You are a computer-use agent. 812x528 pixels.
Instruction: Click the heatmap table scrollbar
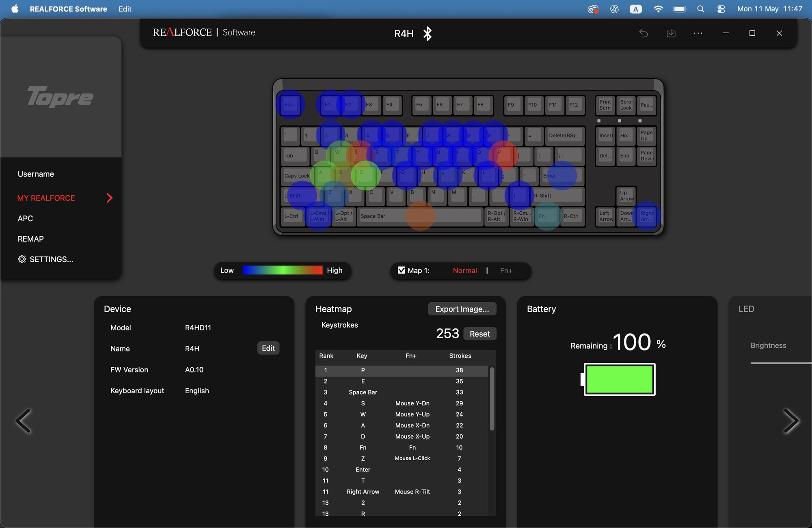point(492,399)
